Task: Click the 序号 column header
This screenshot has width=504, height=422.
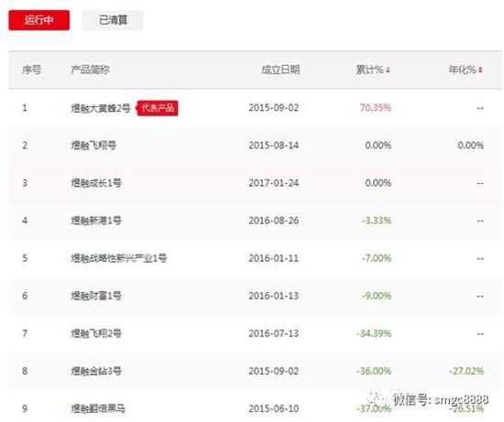Action: point(31,70)
